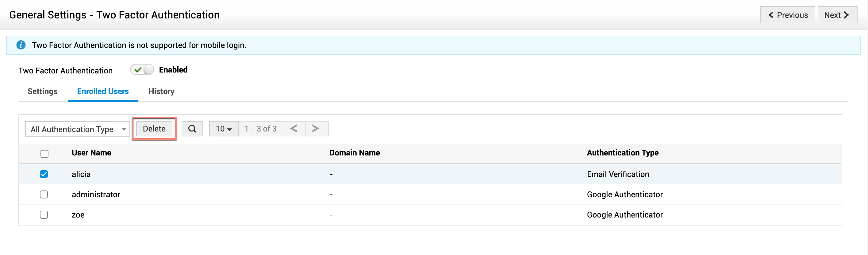Image resolution: width=868 pixels, height=255 pixels.
Task: Switch to the Settings tab
Action: click(x=42, y=92)
